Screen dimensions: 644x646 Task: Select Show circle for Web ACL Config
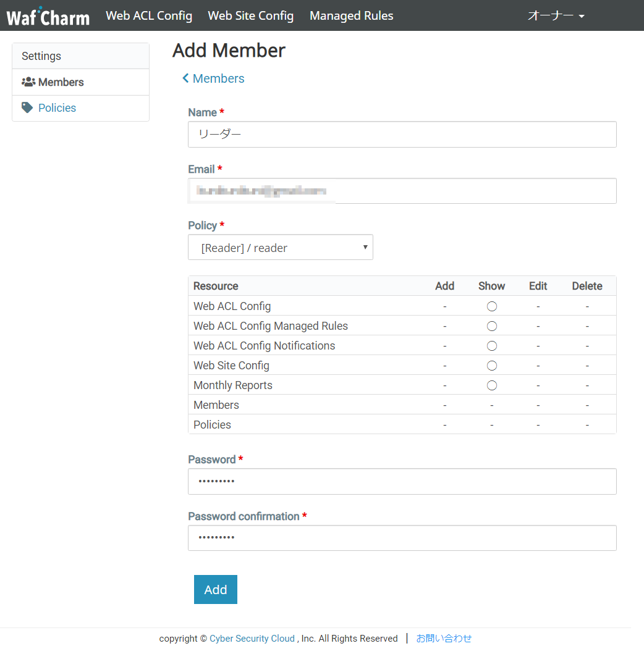pyautogui.click(x=492, y=306)
